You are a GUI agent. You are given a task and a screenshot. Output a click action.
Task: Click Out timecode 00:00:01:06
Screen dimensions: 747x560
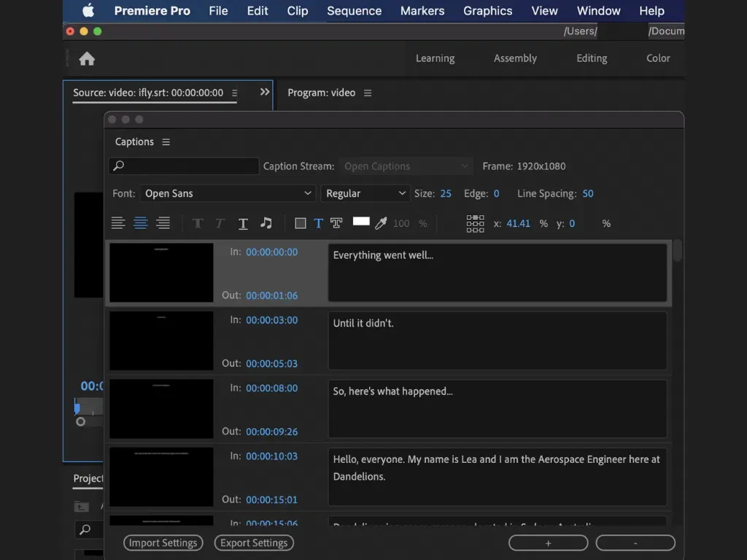(x=271, y=296)
